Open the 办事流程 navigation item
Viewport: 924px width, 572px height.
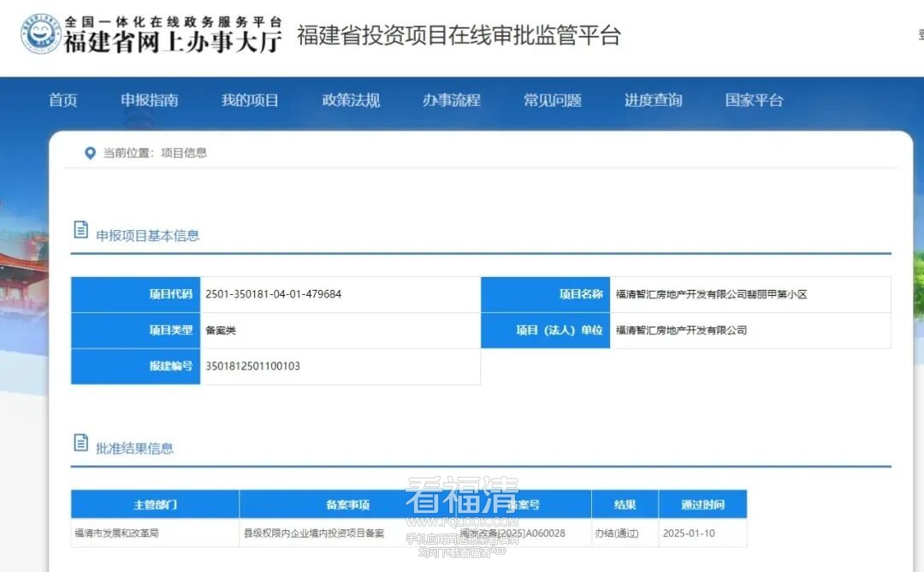(451, 100)
